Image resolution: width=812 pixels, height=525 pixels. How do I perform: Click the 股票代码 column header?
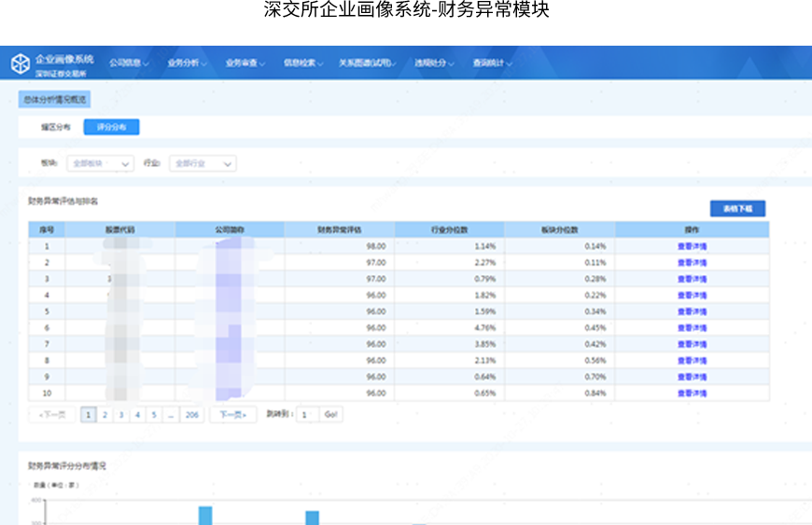point(120,229)
